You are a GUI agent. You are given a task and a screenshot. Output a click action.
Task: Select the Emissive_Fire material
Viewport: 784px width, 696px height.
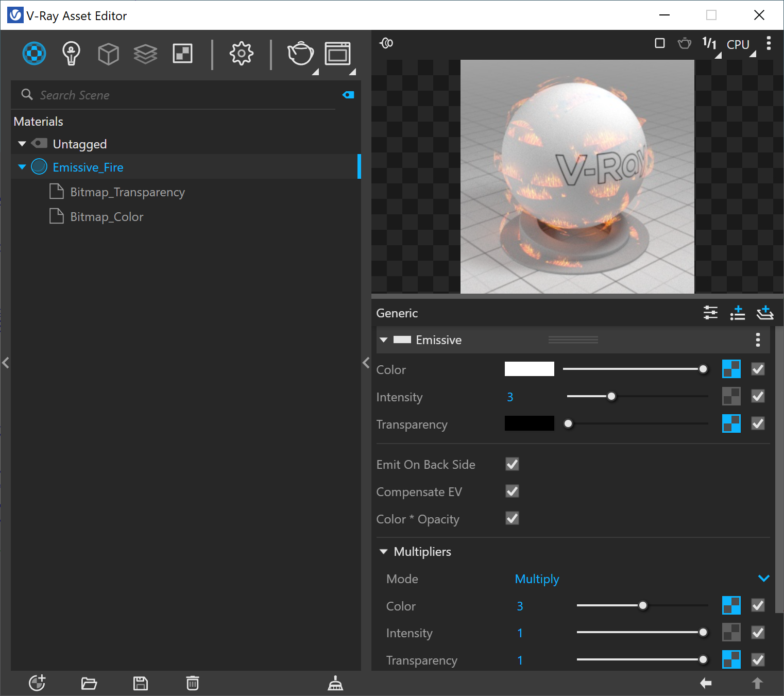click(88, 167)
